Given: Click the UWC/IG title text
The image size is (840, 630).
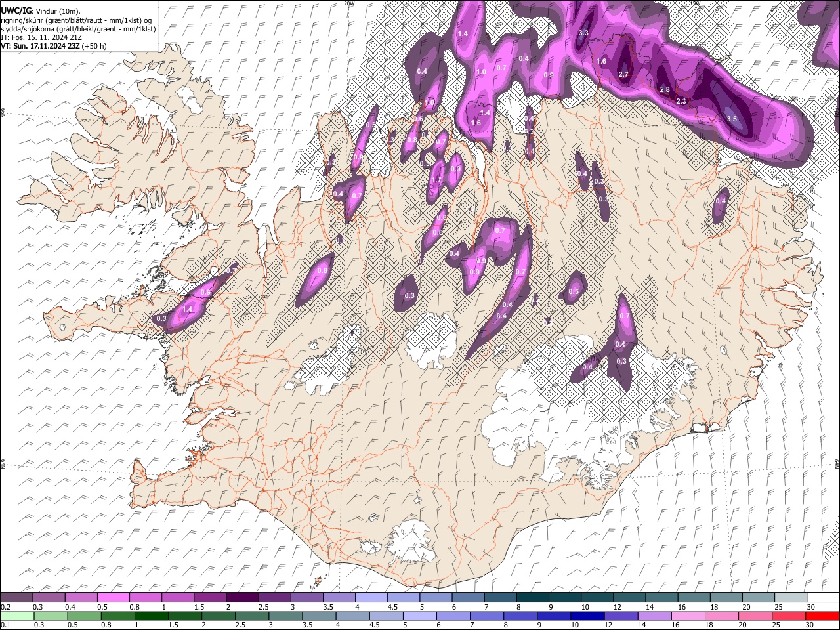Looking at the screenshot, I should (x=16, y=12).
